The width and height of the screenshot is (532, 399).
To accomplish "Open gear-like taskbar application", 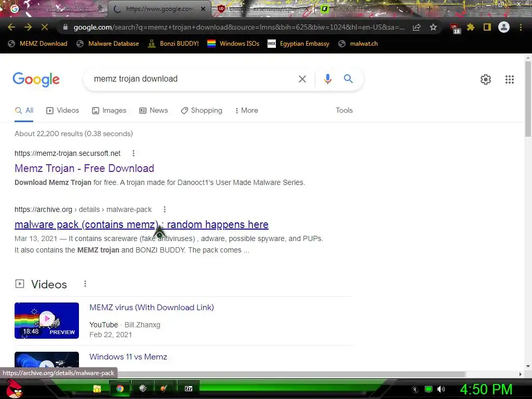I will 143,389.
